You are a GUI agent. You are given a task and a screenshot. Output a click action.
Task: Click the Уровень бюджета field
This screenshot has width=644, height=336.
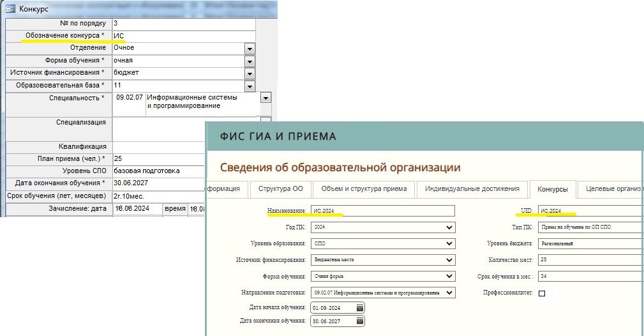coord(590,243)
